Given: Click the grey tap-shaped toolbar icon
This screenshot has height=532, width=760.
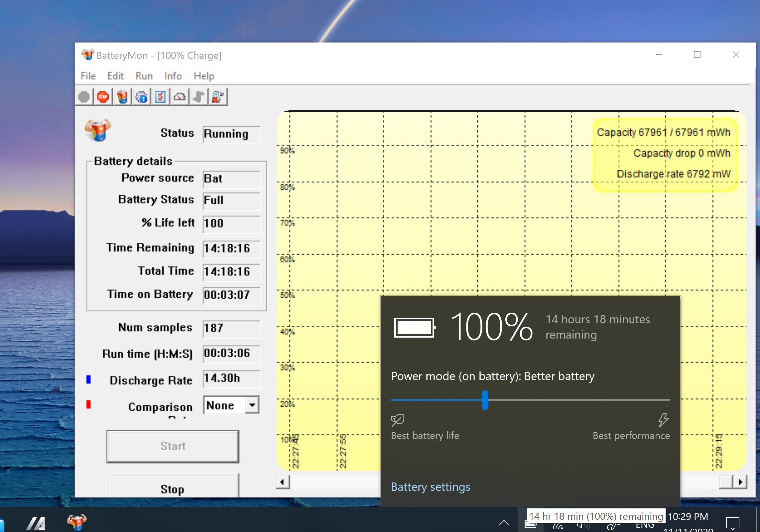Looking at the screenshot, I should (x=199, y=97).
